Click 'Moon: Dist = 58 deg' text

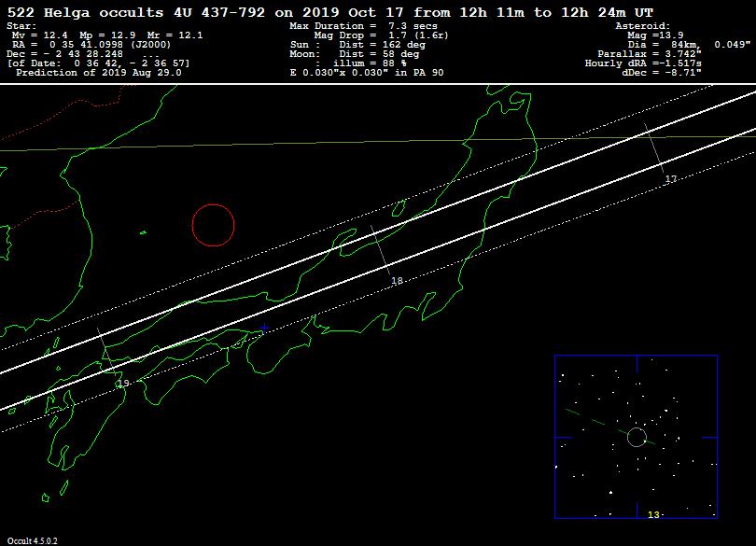point(355,54)
